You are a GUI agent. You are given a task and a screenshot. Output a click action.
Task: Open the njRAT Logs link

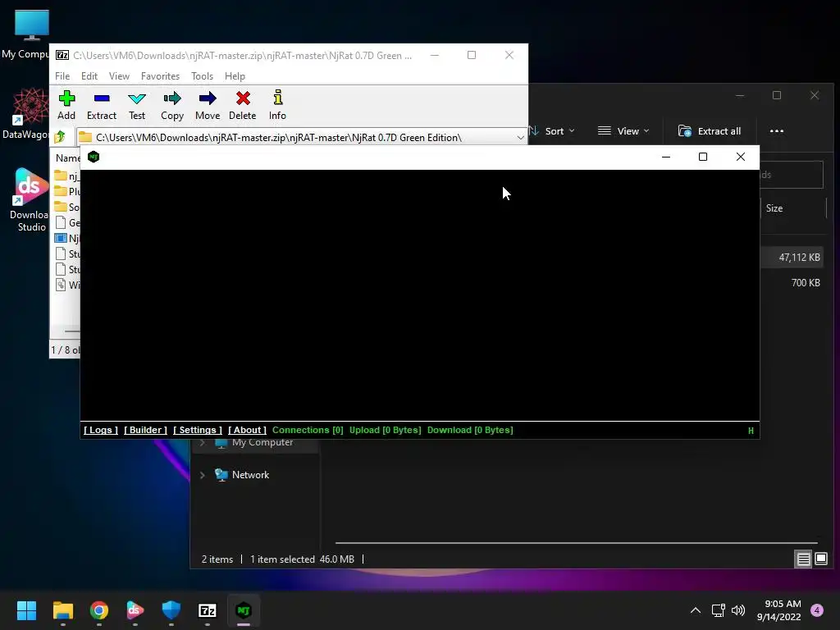tap(101, 430)
